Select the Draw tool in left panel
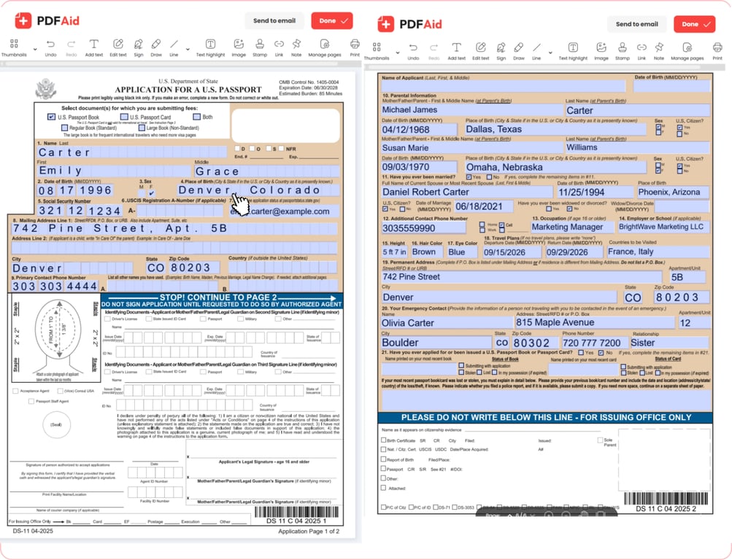This screenshot has height=560, width=732. (156, 48)
